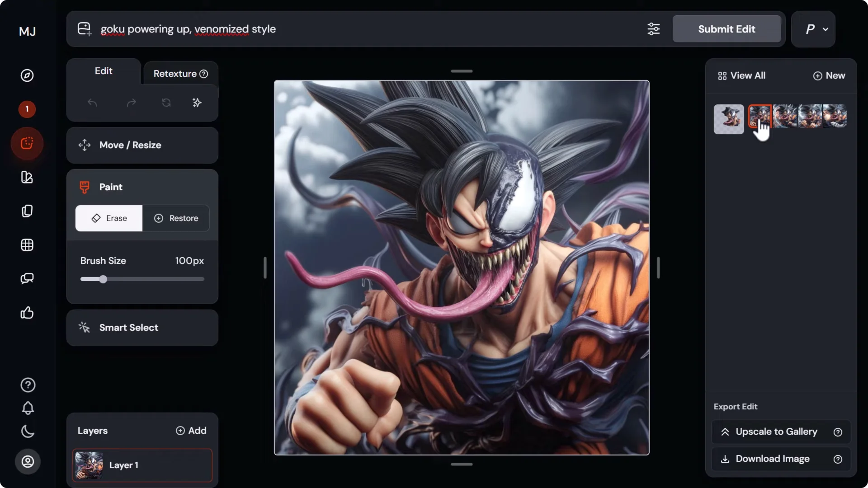Screen dimensions: 868x488
Task: Toggle dark mode with the moon icon
Action: point(27,432)
